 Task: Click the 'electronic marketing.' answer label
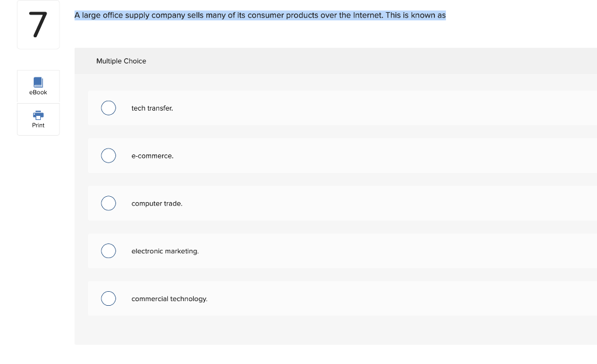[165, 251]
